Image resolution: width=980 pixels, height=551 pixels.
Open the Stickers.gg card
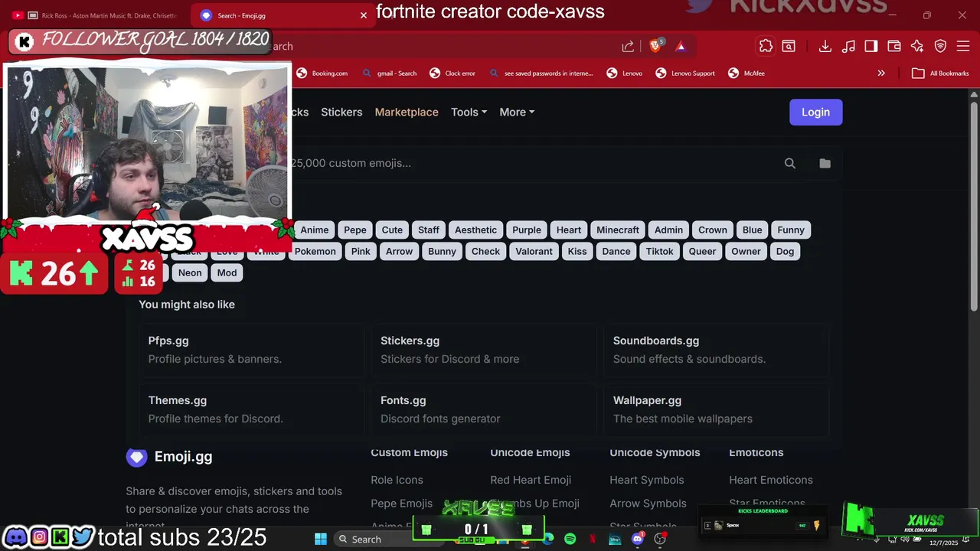click(484, 350)
